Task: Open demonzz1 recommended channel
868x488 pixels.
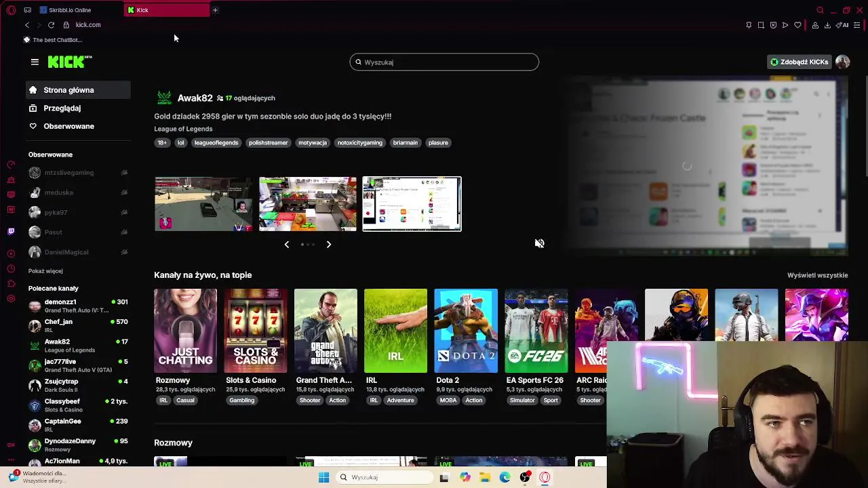Action: point(78,306)
